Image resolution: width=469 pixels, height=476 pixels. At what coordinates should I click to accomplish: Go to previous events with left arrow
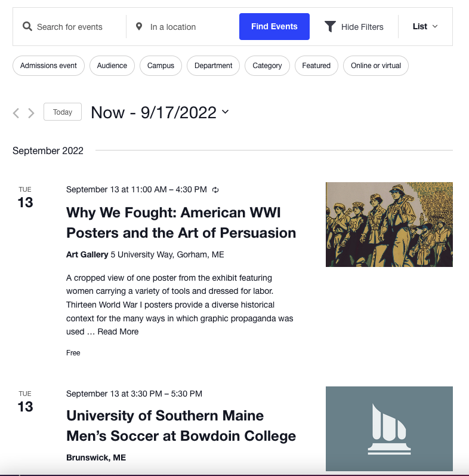tap(16, 113)
